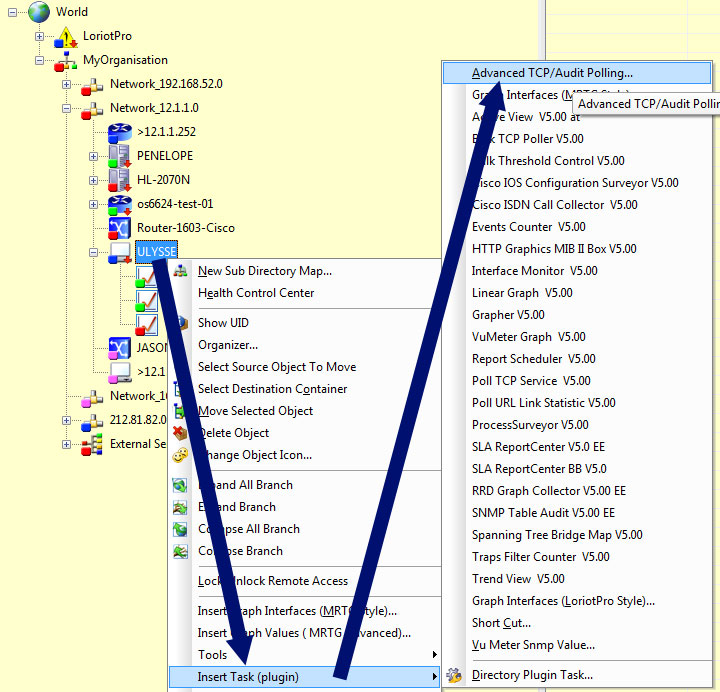The width and height of the screenshot is (720, 692).
Task: Click the Collapse All Branch icon
Action: 180,529
